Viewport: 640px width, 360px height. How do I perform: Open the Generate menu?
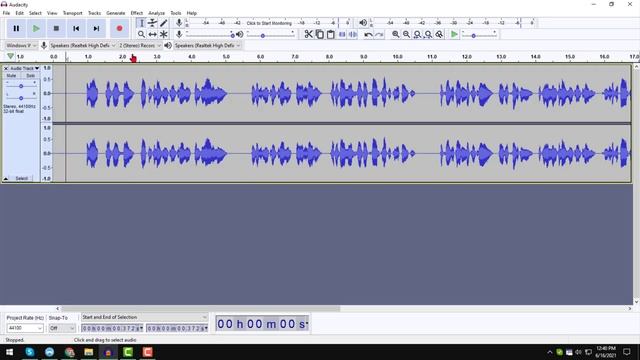click(x=116, y=13)
